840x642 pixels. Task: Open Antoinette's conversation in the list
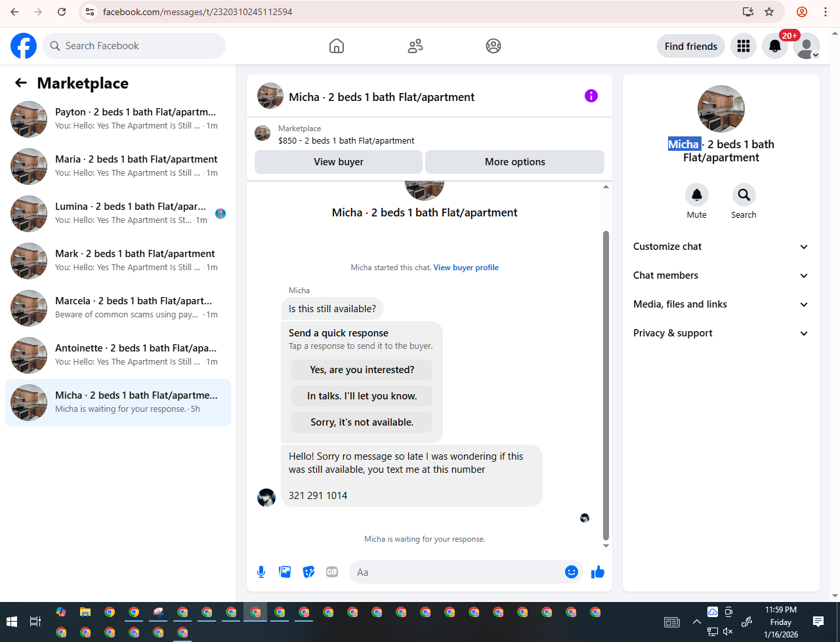pos(118,355)
